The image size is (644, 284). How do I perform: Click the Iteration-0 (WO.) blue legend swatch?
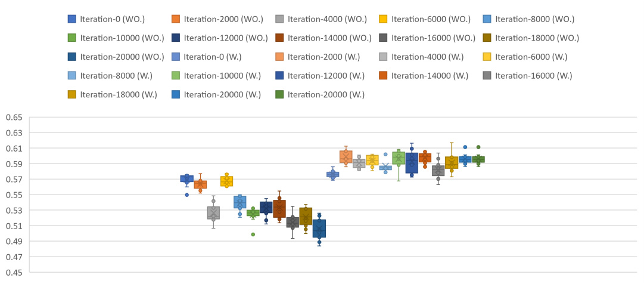coord(71,19)
